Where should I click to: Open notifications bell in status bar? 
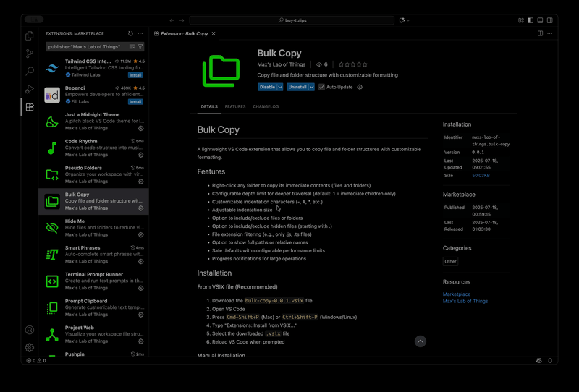[550, 361]
